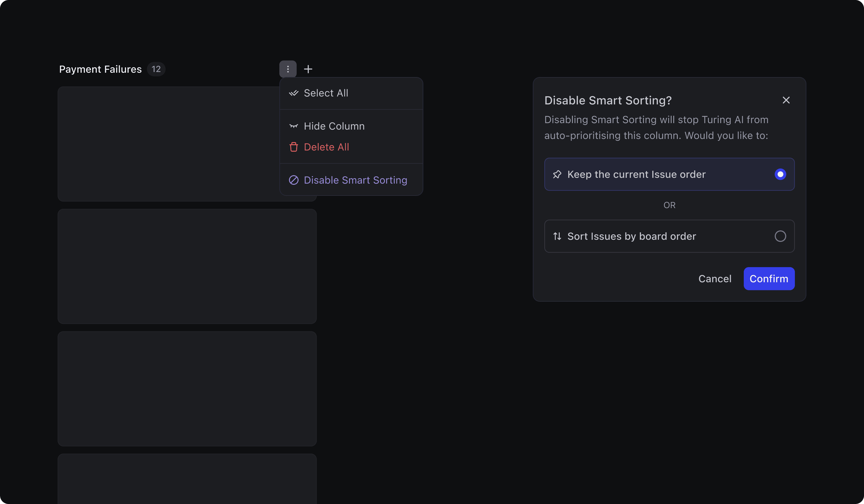This screenshot has height=504, width=864.
Task: Select the Keep current Issue order radio
Action: pos(780,174)
